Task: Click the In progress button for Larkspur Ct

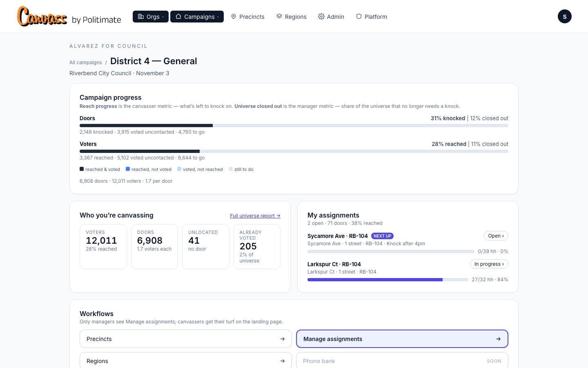Action: tap(489, 264)
